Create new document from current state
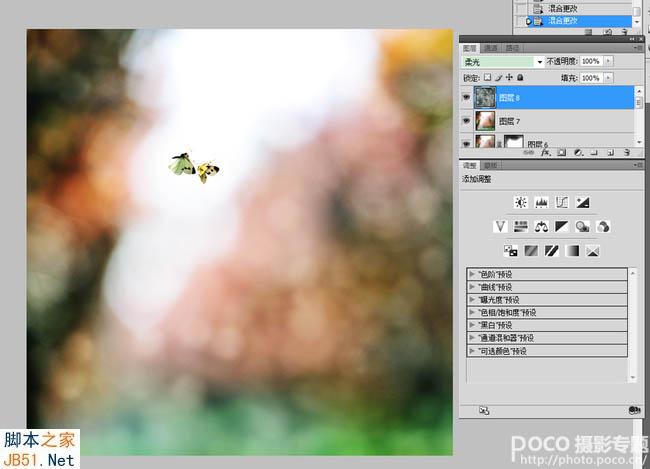The height and width of the screenshot is (469, 650). 589,32
